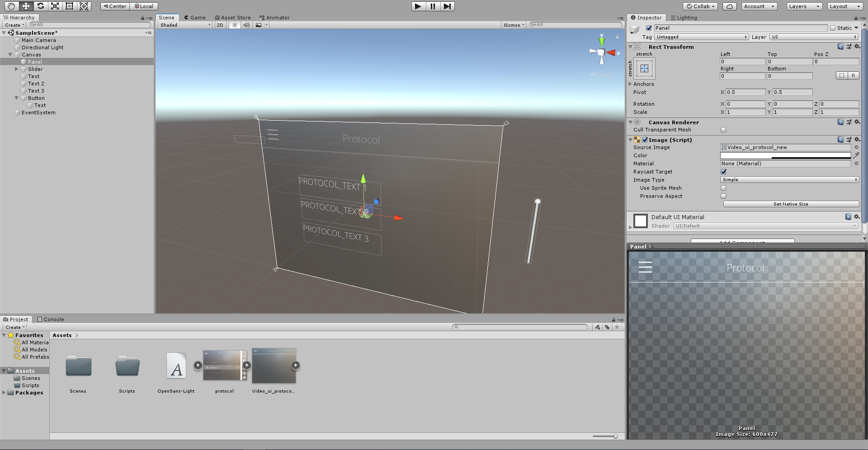Viewport: 868px width, 450px height.
Task: Click scene orientation gizmo cube
Action: (x=601, y=52)
